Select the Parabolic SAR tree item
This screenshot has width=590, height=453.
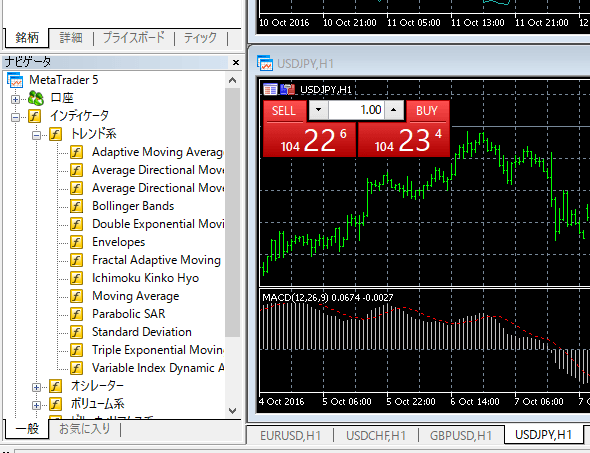click(129, 314)
